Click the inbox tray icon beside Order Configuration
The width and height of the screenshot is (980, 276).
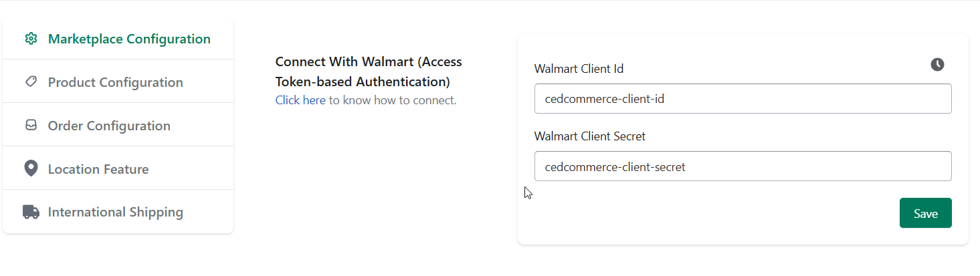[31, 125]
